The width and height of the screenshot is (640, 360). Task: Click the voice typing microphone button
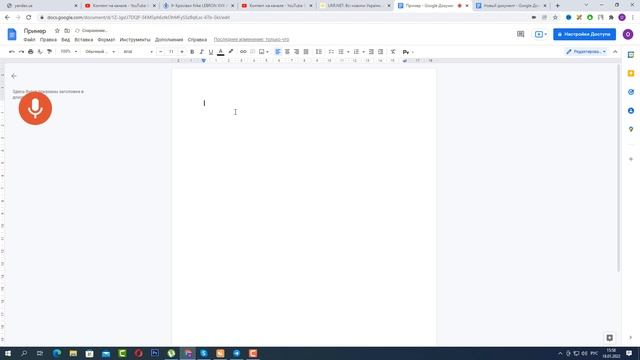point(35,108)
